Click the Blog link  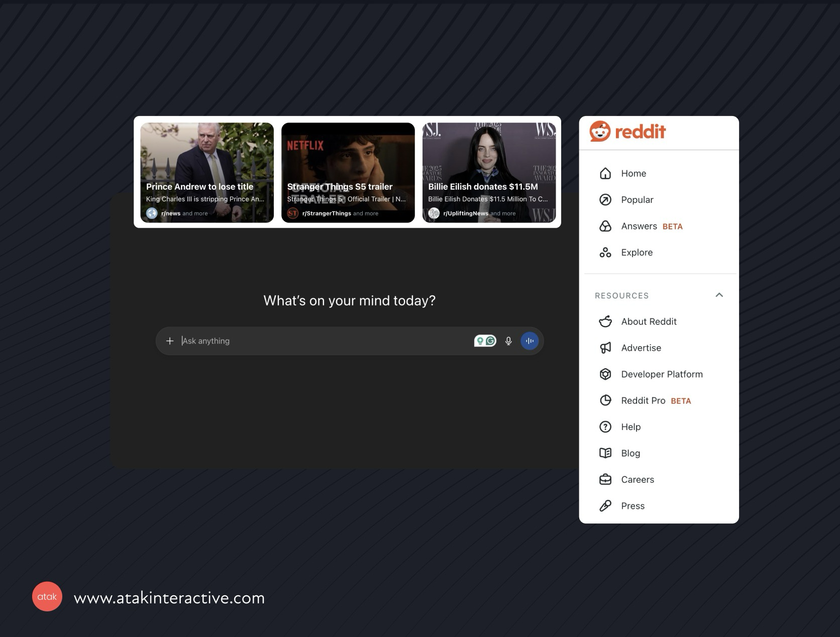pos(630,453)
